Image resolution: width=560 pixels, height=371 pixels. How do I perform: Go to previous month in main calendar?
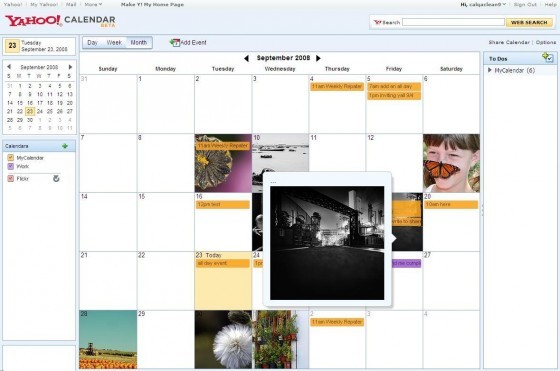(x=246, y=58)
